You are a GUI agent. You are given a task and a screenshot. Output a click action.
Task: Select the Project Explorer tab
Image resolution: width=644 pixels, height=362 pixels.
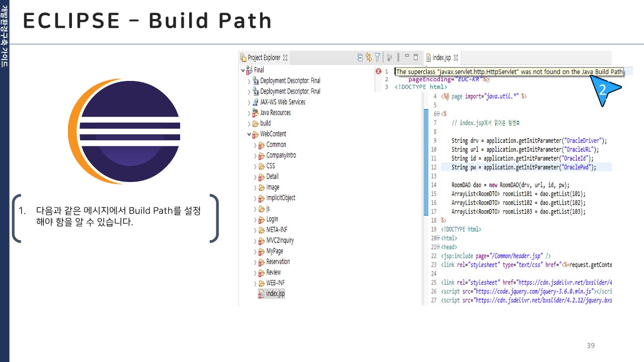coord(264,58)
